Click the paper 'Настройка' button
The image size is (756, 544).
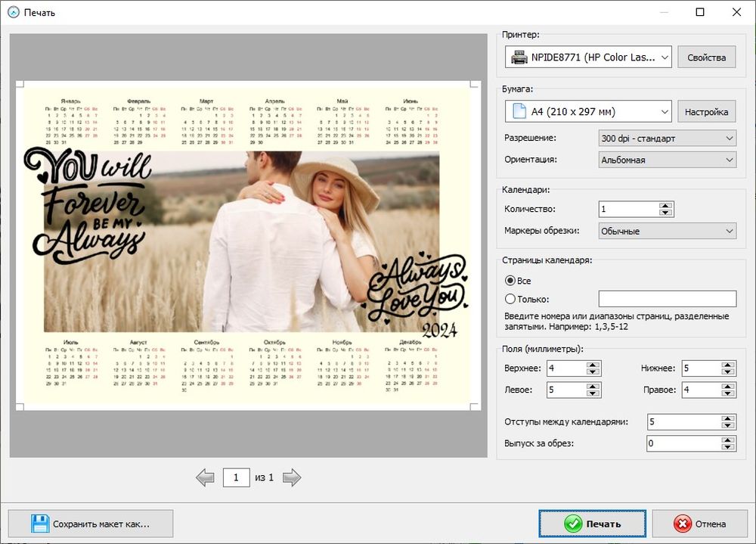(706, 111)
